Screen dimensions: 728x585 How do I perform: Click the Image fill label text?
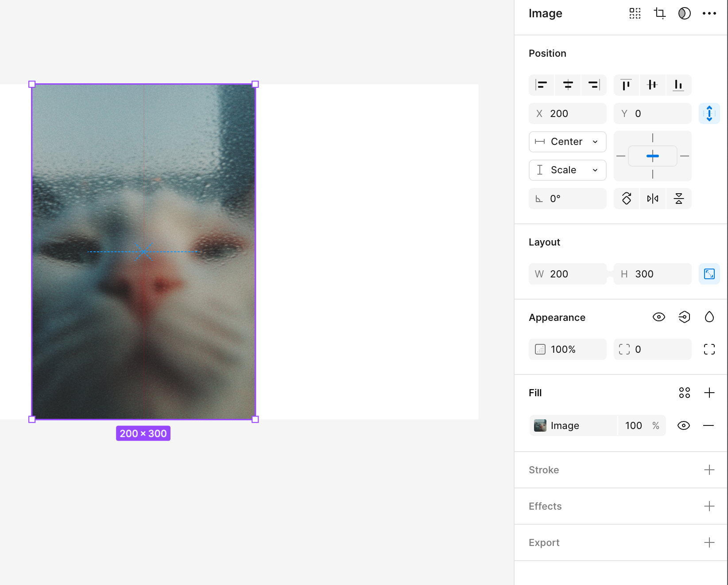pyautogui.click(x=565, y=425)
